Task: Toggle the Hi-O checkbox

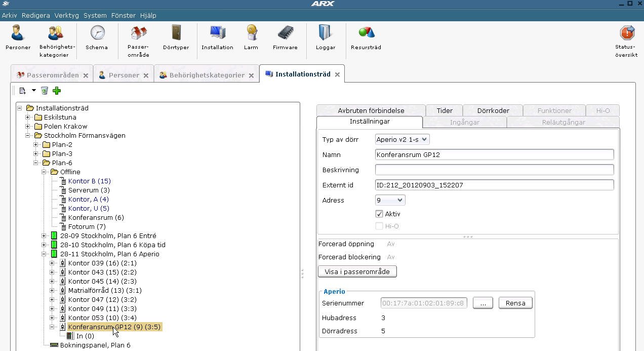Action: point(379,226)
